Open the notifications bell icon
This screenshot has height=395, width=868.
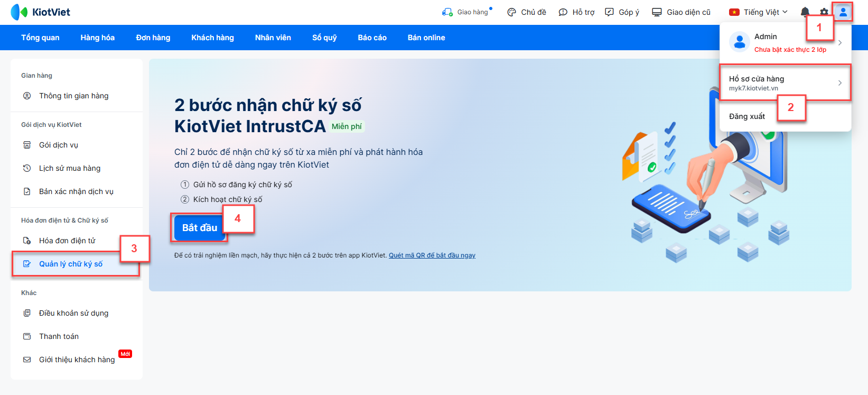pyautogui.click(x=805, y=12)
